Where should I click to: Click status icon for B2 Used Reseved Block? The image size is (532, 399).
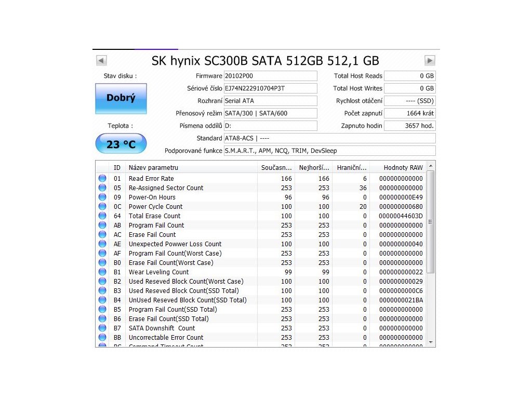[x=102, y=281]
